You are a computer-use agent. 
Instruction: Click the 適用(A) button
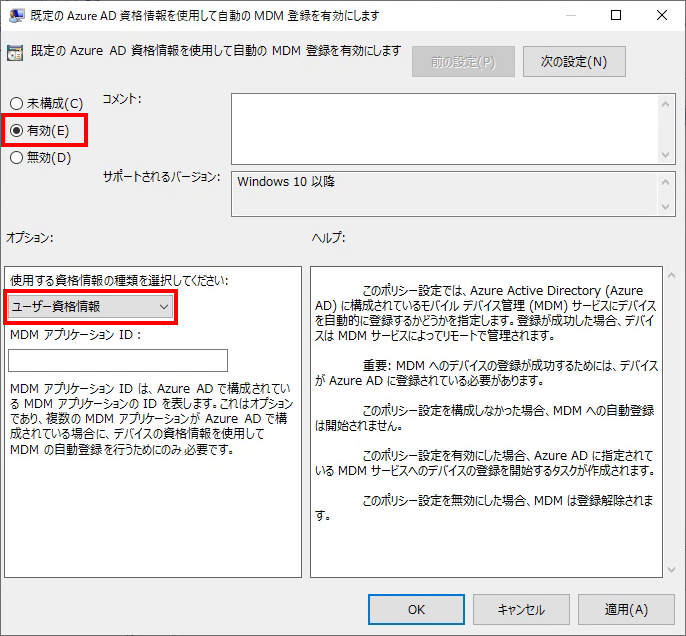(626, 609)
